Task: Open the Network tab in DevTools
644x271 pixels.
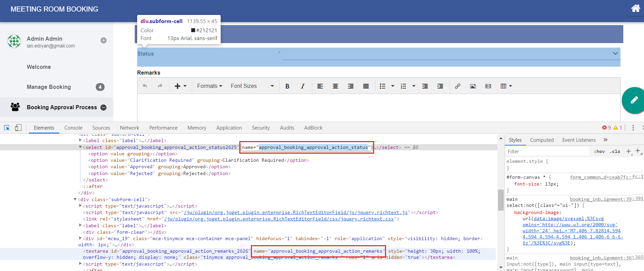Action: point(129,128)
